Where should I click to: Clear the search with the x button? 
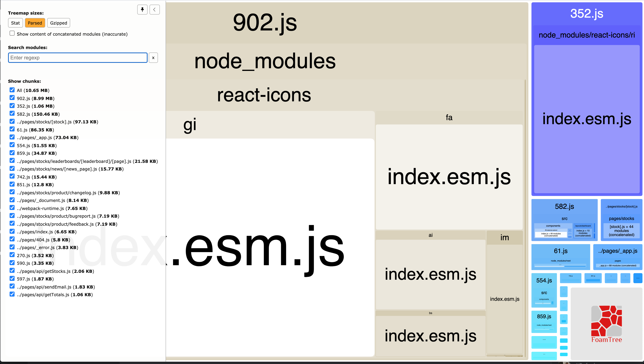tap(153, 58)
